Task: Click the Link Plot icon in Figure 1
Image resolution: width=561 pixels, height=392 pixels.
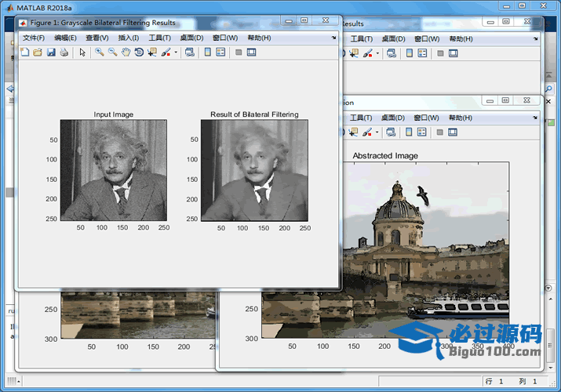Action: pos(190,53)
